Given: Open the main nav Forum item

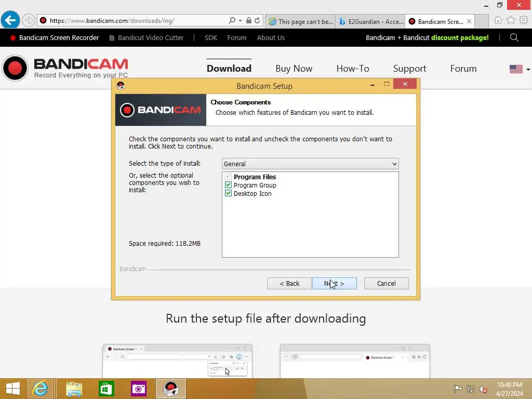Looking at the screenshot, I should (463, 69).
